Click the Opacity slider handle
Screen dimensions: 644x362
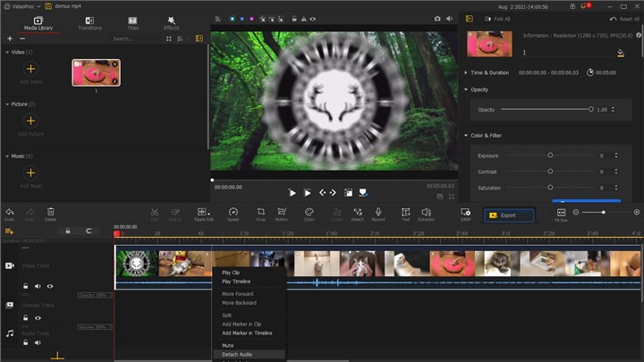click(590, 109)
